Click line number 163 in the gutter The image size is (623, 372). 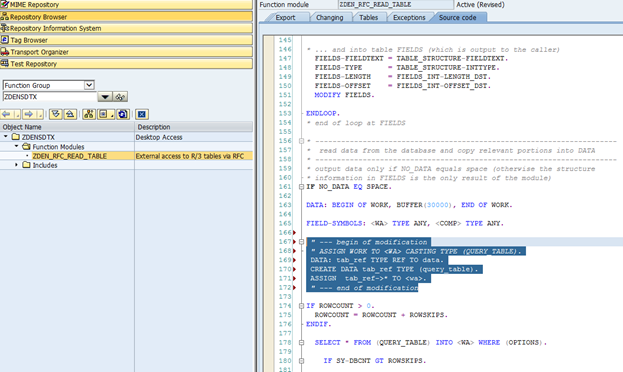(285, 205)
